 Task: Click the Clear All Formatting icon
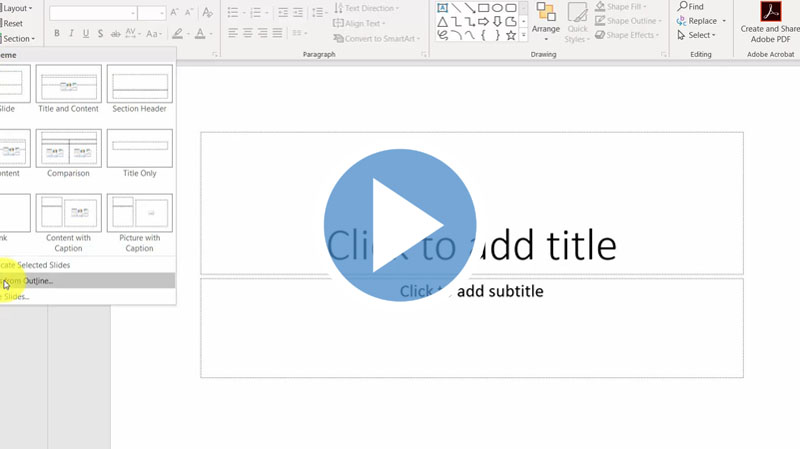[x=206, y=13]
